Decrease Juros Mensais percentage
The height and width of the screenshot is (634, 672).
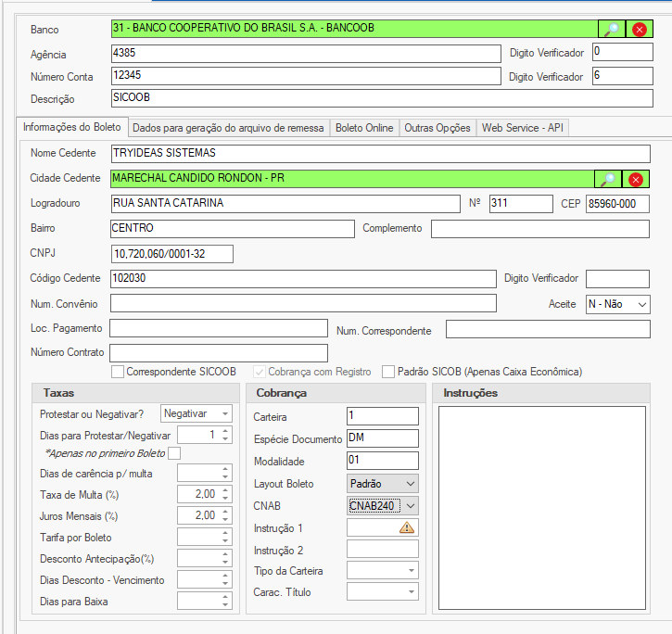(225, 520)
